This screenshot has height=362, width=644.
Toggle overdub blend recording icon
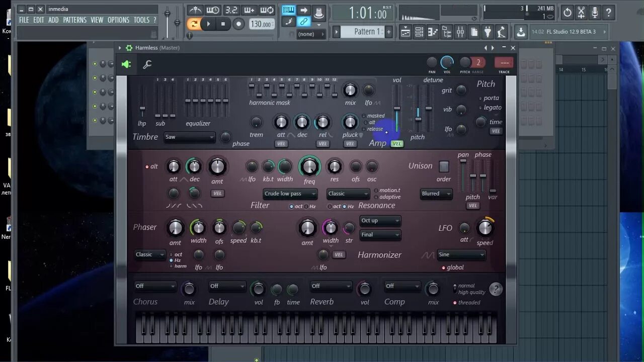pos(249,10)
